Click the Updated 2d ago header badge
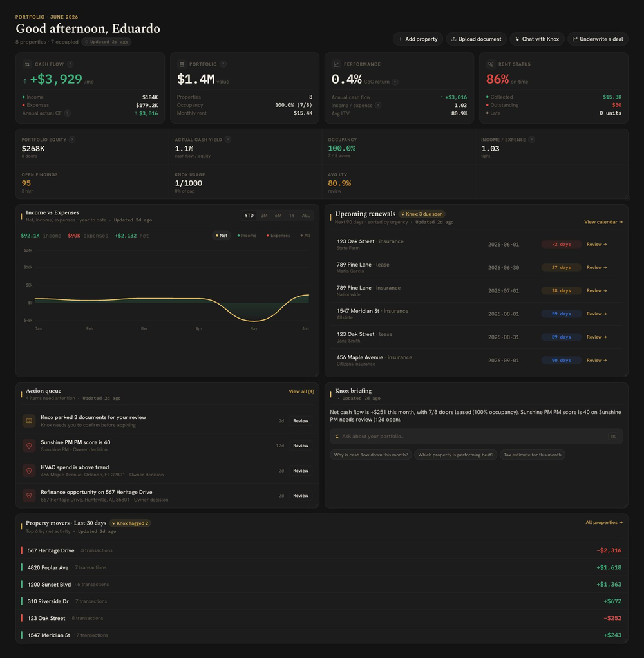This screenshot has width=644, height=658. click(107, 42)
